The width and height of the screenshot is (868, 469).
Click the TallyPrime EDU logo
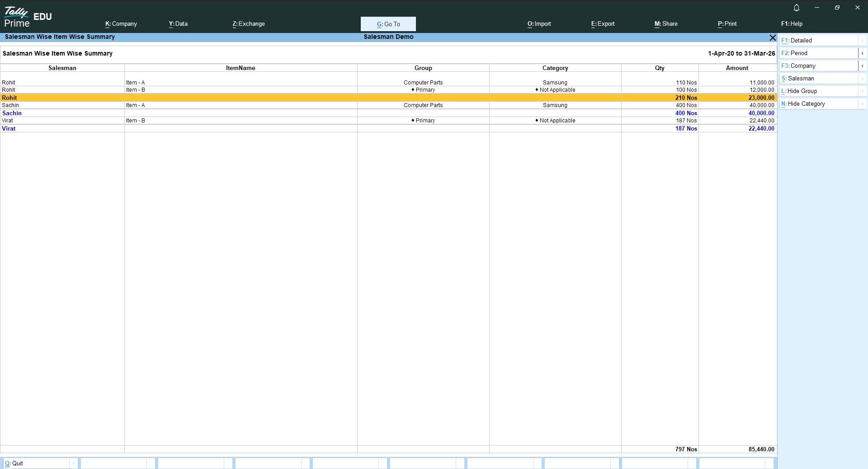(28, 17)
